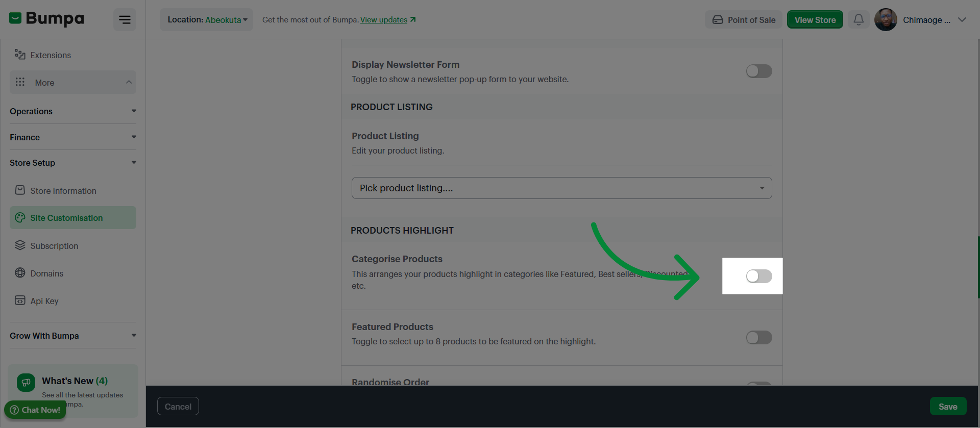Collapse the More menu chevron
Image resolution: width=980 pixels, height=428 pixels.
(x=129, y=82)
